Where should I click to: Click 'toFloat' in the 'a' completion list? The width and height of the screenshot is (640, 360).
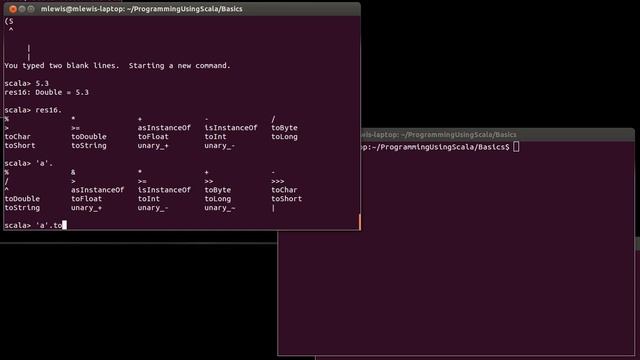pyautogui.click(x=87, y=199)
